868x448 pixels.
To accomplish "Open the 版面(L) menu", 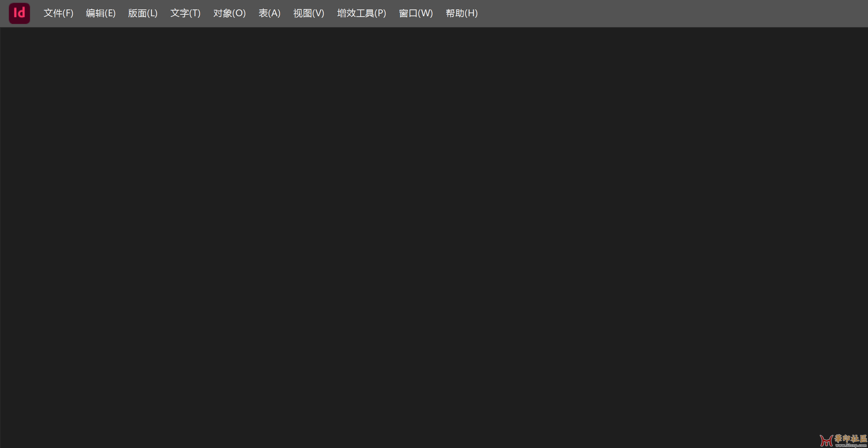I will click(x=143, y=13).
